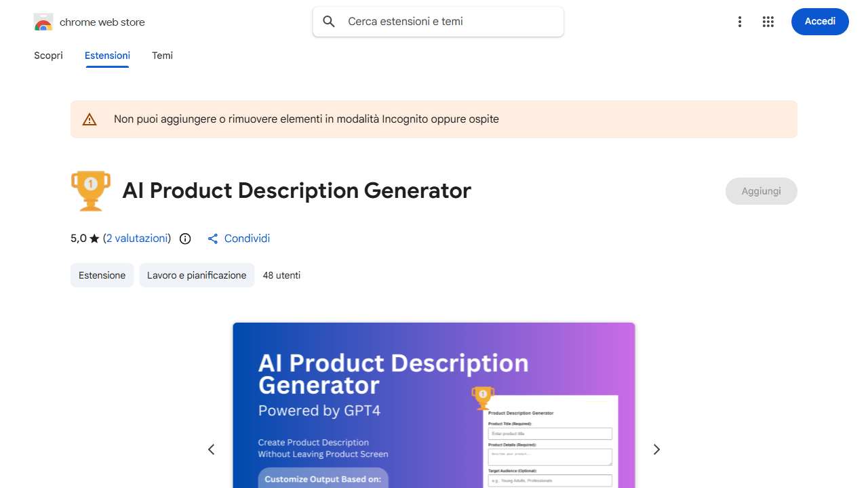Screen dimensions: 868x488
Task: Click the star next to the rating
Action: [x=93, y=238]
